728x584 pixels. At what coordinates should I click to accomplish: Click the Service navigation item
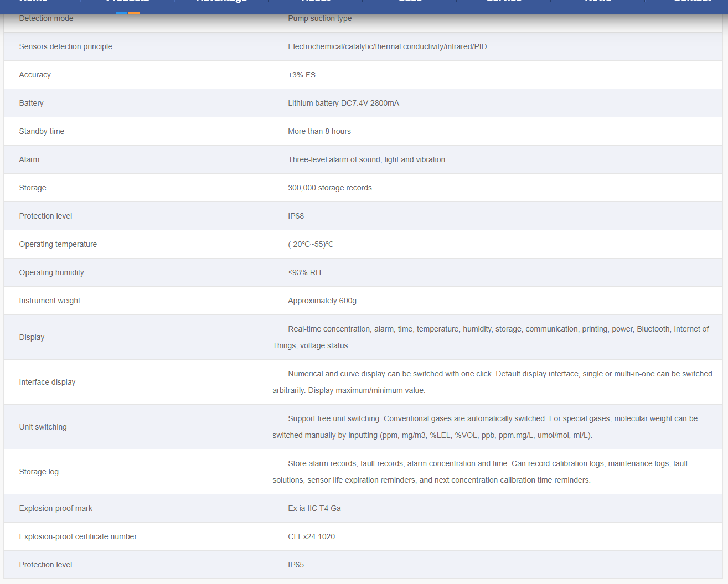[504, 2]
